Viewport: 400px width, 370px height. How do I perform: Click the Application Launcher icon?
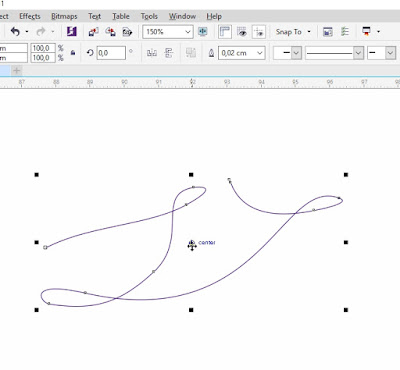point(366,32)
